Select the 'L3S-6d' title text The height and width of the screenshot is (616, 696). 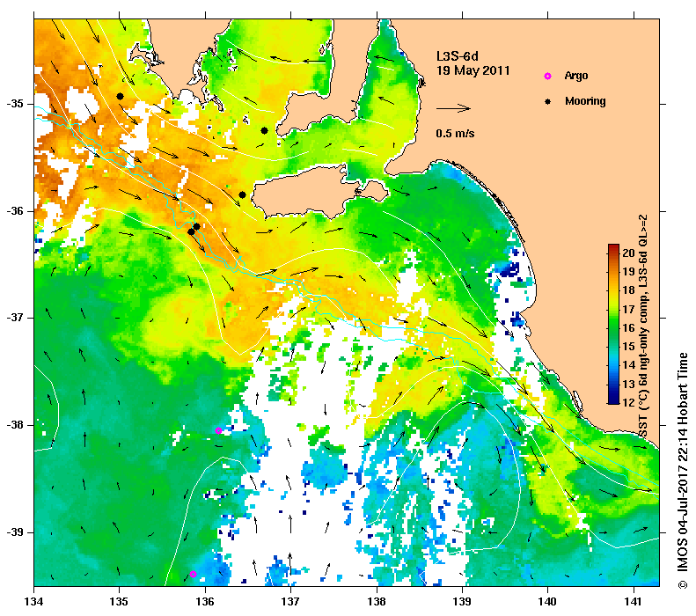[x=458, y=56]
